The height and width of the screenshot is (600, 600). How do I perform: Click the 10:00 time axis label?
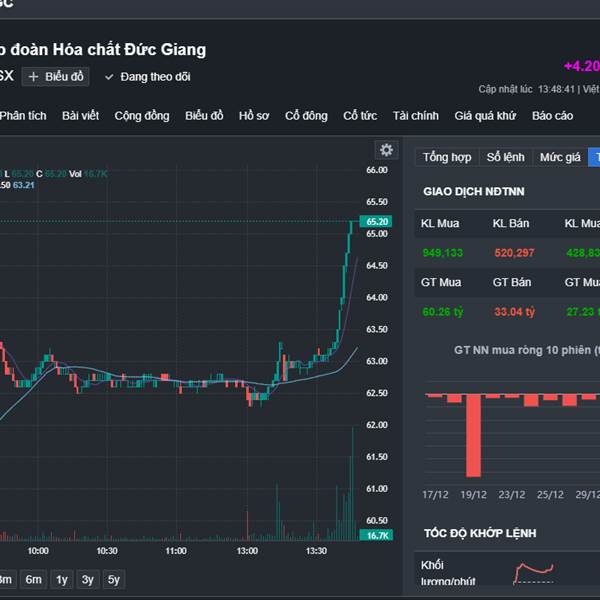(38, 551)
